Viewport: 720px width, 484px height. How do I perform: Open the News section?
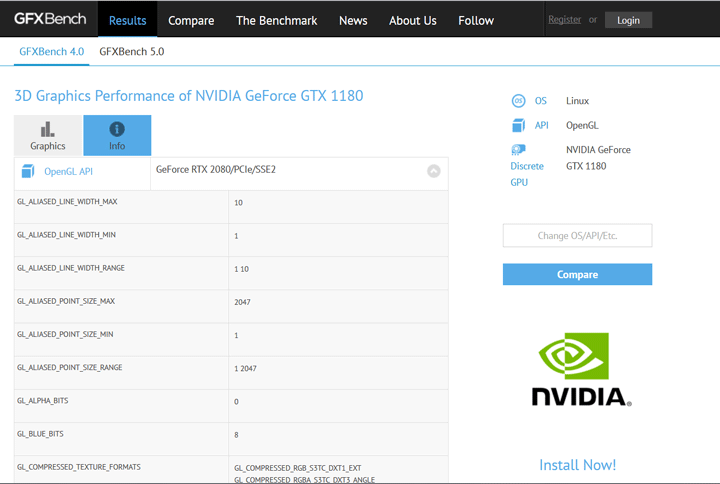coord(353,21)
